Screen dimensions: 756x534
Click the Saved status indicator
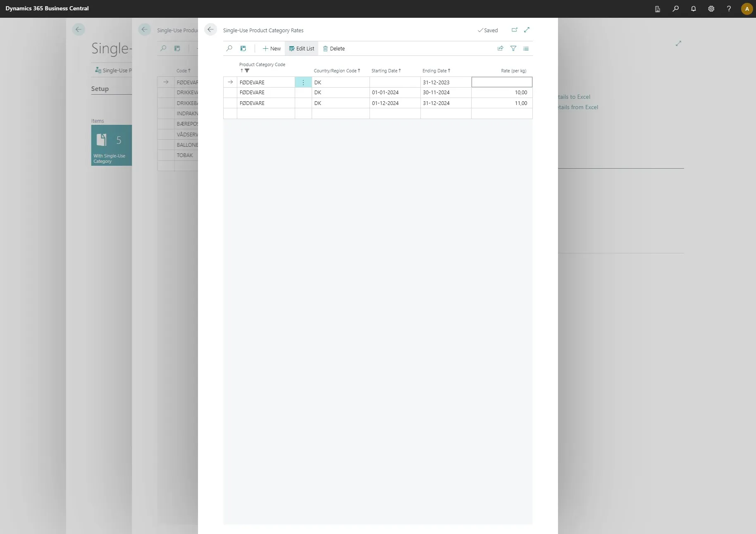click(488, 30)
